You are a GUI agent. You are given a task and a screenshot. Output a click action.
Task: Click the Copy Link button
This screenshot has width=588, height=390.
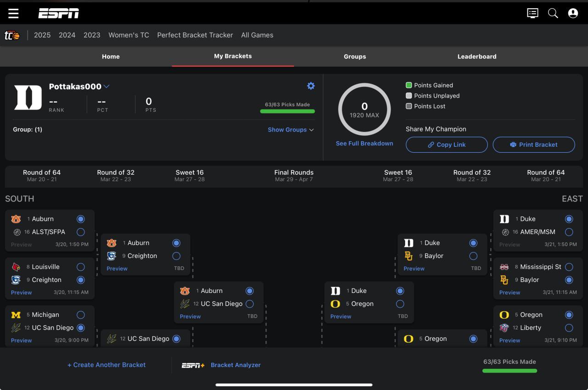coord(447,144)
